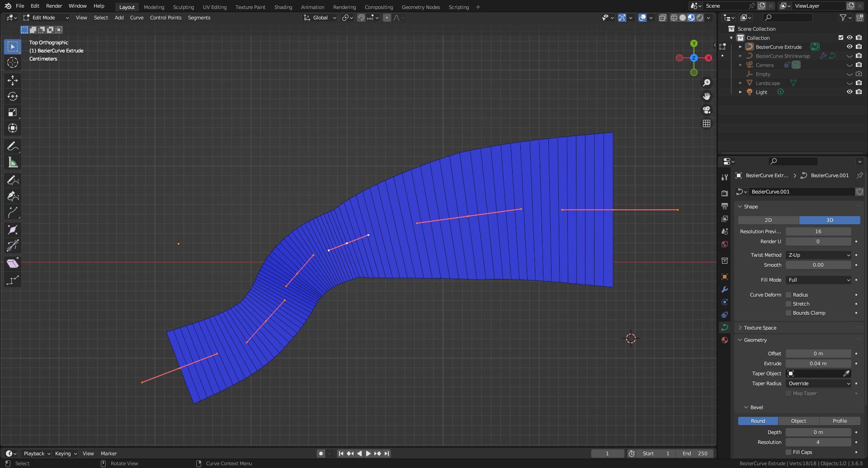Switch to the Modeling workspace tab
This screenshot has width=868, height=468.
coord(154,7)
